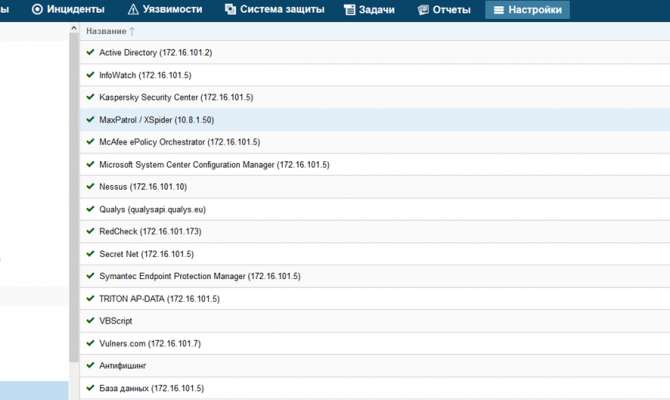Image resolution: width=670 pixels, height=400 pixels.
Task: Select the Vulners.com (172.16.101.7) row
Action: tap(375, 344)
